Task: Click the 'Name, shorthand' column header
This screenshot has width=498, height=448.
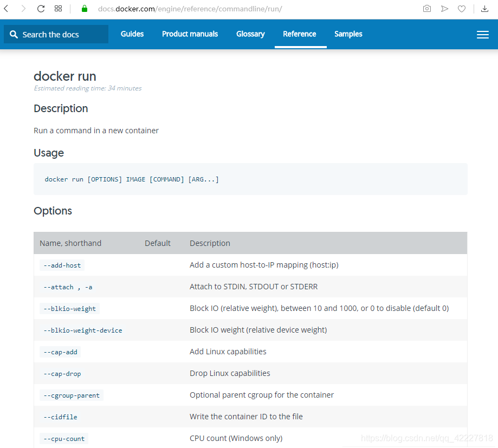Action: coord(70,243)
